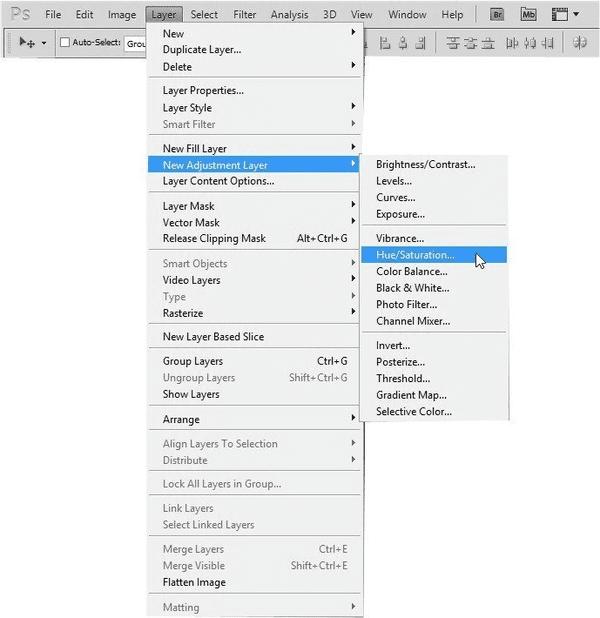The image size is (600, 618).
Task: Choose Duplicate Layer...
Action: tap(253, 50)
